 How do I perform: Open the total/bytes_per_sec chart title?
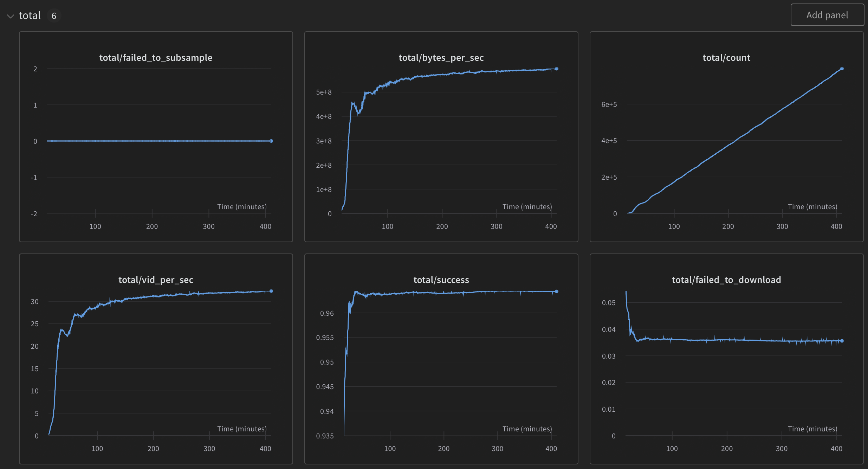(441, 58)
